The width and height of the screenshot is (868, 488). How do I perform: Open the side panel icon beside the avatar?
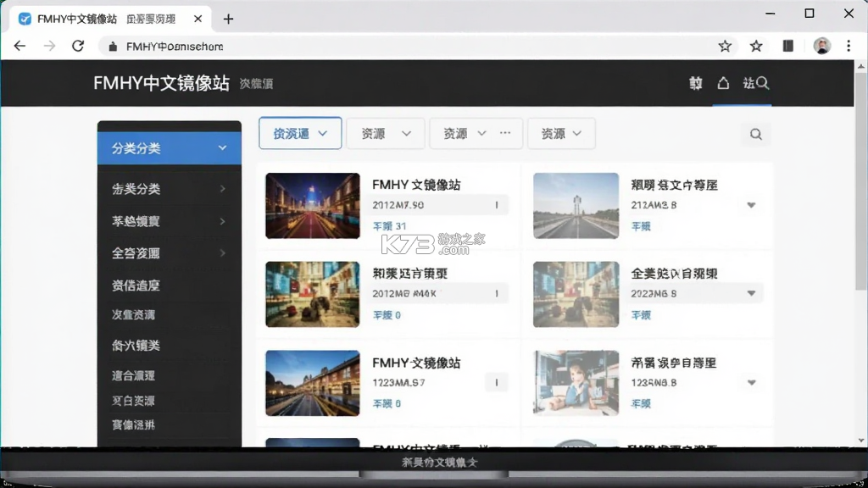point(787,46)
